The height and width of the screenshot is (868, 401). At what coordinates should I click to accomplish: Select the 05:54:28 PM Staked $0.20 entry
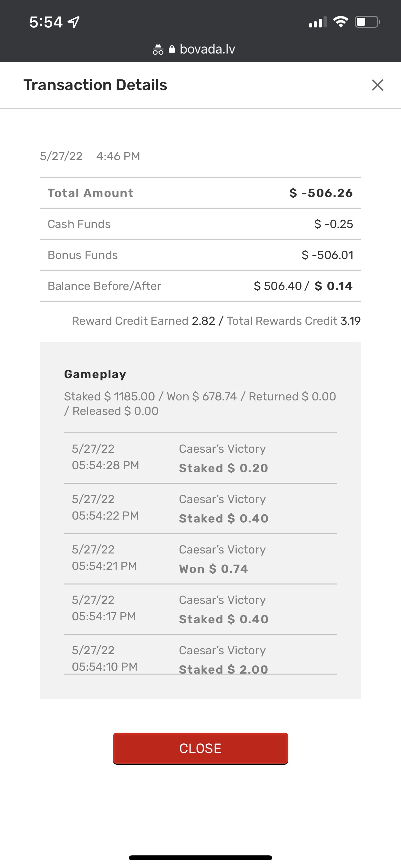(x=200, y=458)
